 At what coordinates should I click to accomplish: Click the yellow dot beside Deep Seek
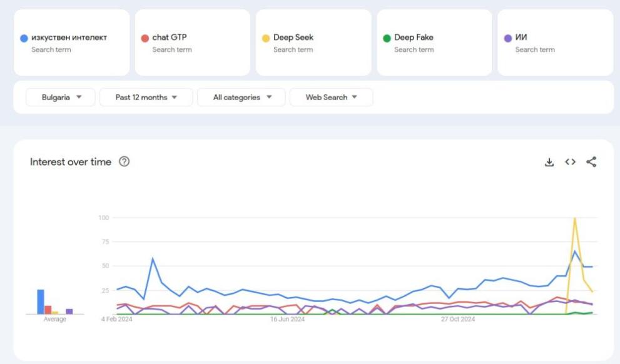(x=266, y=38)
